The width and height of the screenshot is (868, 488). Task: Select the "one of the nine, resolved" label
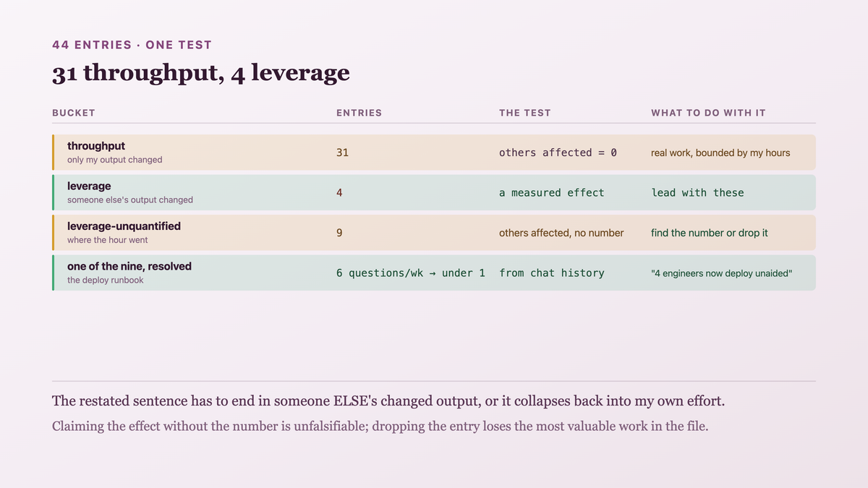click(x=129, y=267)
